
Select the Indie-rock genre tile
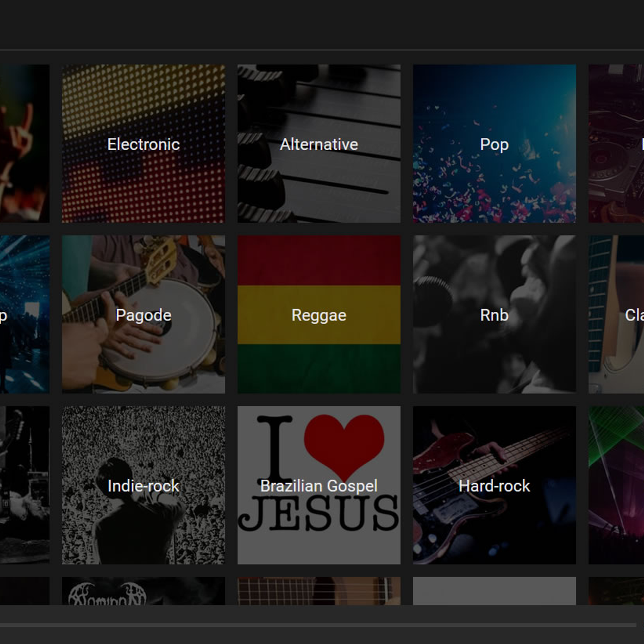point(143,485)
